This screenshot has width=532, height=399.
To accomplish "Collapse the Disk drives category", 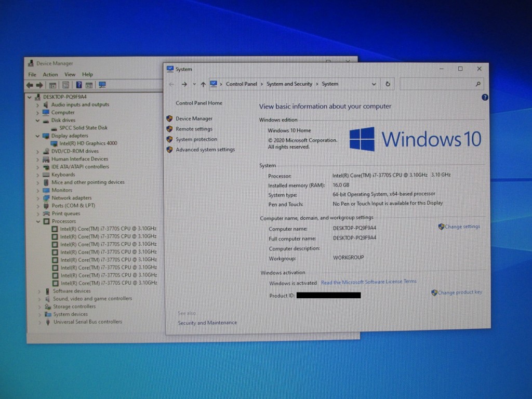I will point(37,121).
